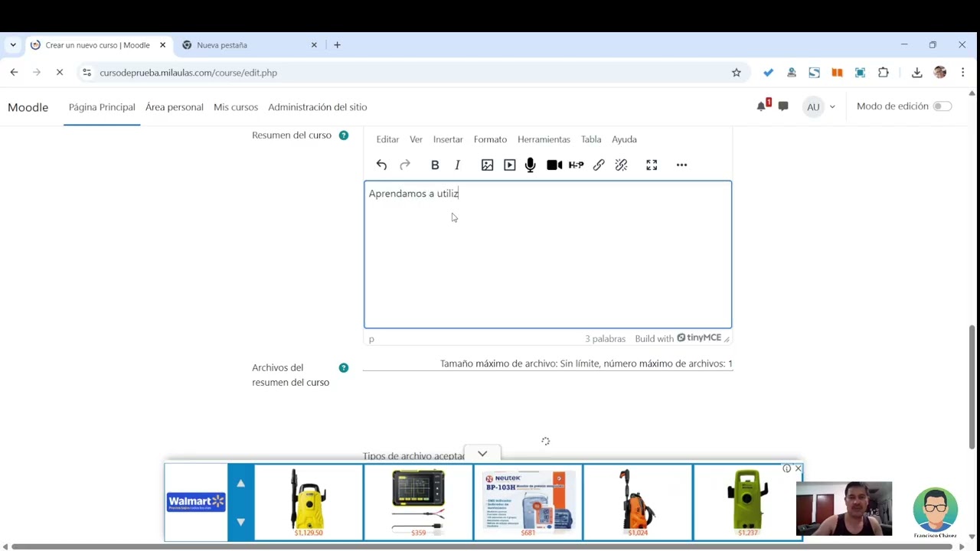Remove the link with the unlink icon
The image size is (980, 551).
click(621, 165)
